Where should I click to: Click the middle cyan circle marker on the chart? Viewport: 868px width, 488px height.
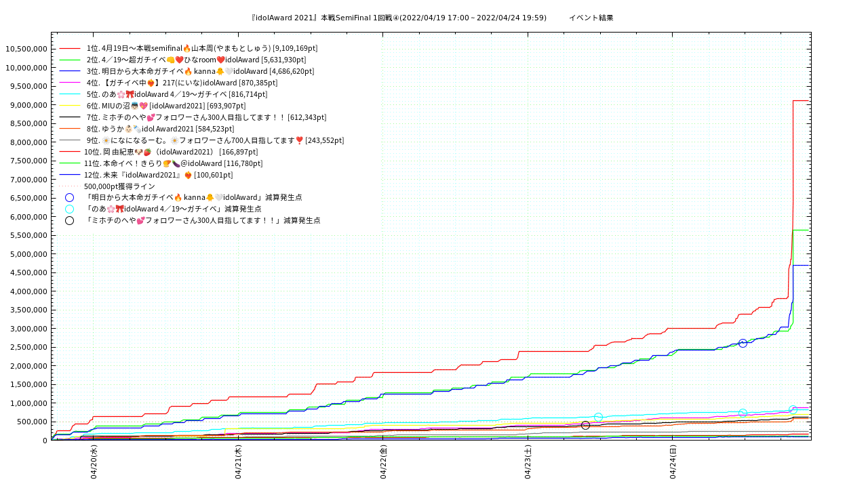pyautogui.click(x=743, y=413)
